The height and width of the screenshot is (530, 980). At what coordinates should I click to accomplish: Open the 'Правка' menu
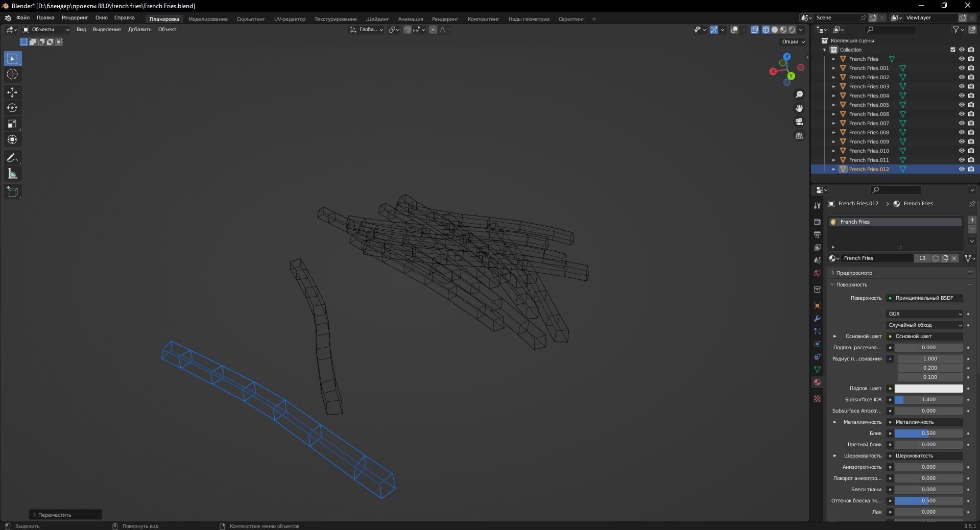(x=45, y=18)
